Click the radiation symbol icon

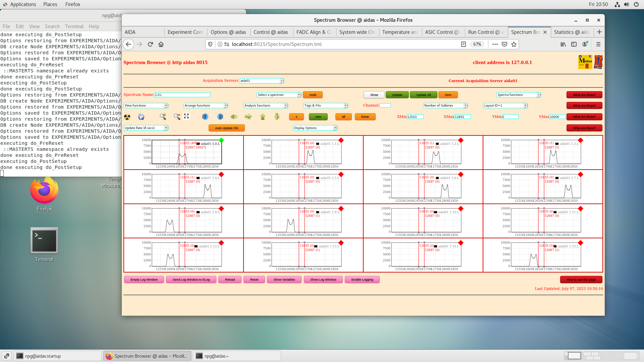coord(127,117)
